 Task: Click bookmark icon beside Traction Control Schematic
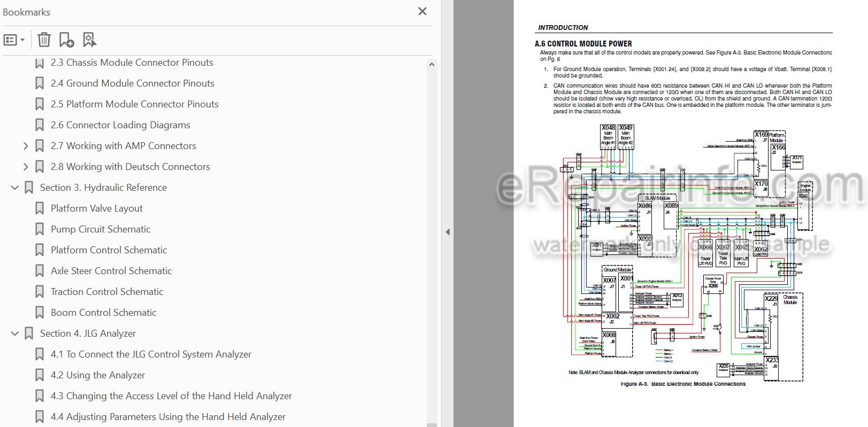(39, 292)
